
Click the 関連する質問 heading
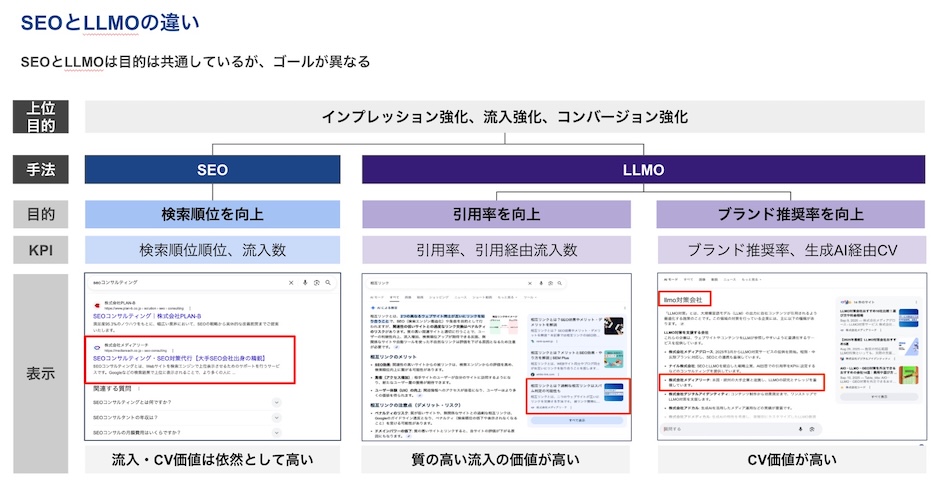(x=112, y=388)
